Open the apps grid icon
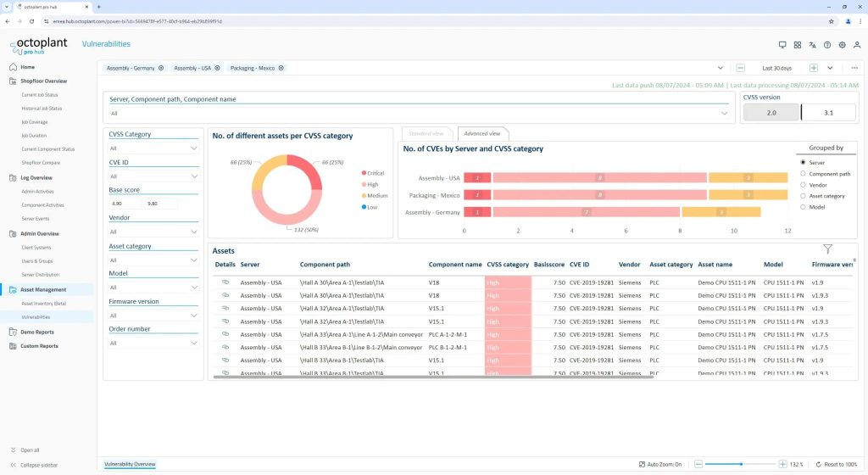The height and width of the screenshot is (475, 868). point(798,45)
